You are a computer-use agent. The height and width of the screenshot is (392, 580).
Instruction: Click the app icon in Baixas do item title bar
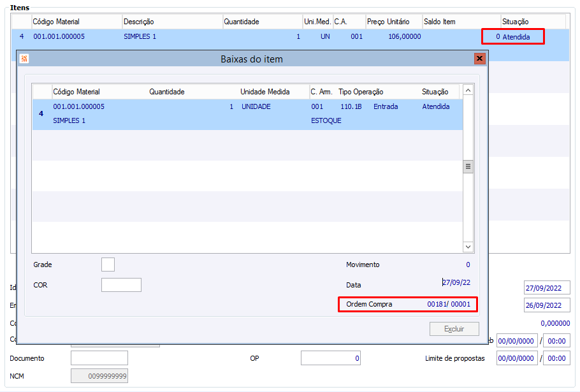24,59
